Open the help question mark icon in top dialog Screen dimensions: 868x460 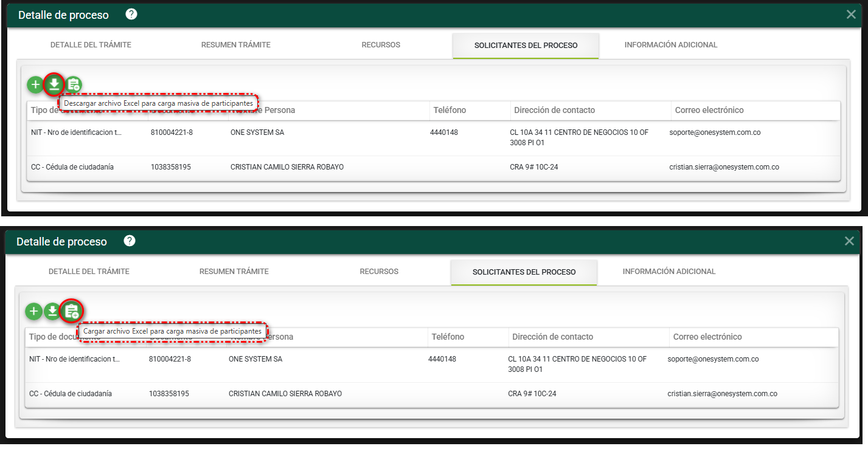click(x=131, y=15)
